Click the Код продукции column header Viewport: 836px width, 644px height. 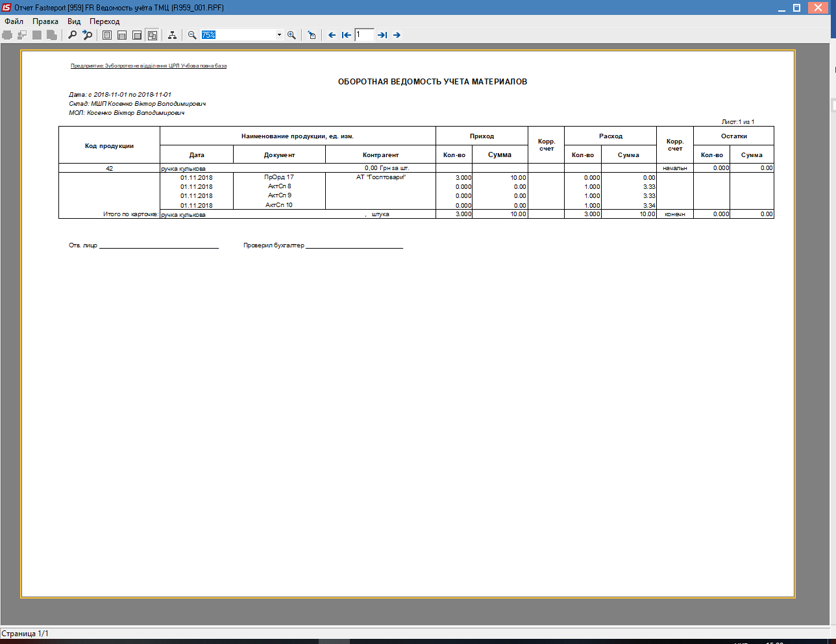109,146
